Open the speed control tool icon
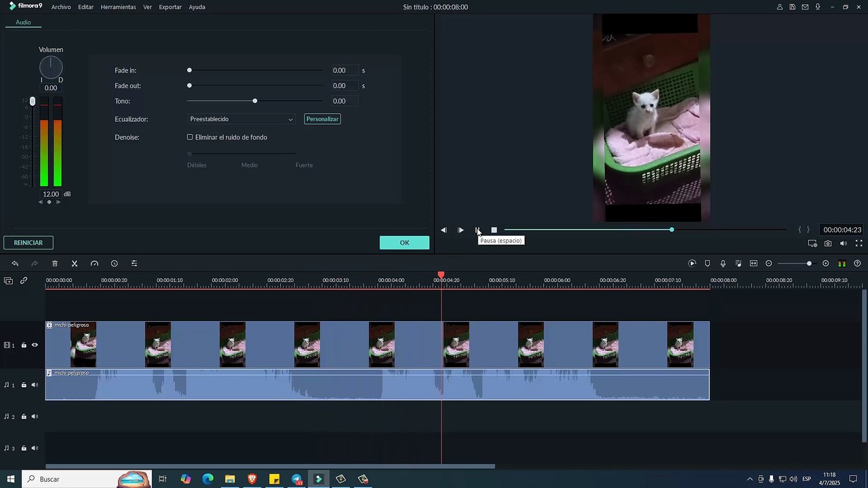 click(94, 264)
